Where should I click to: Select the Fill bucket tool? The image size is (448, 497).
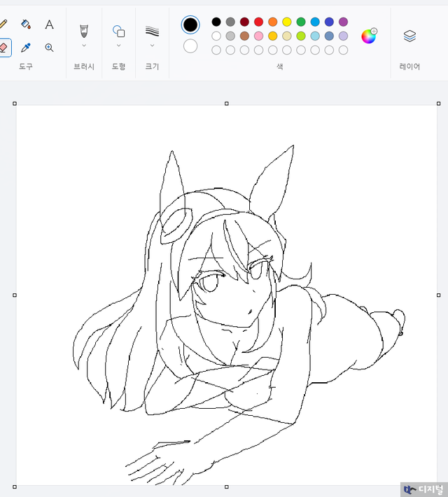click(26, 24)
